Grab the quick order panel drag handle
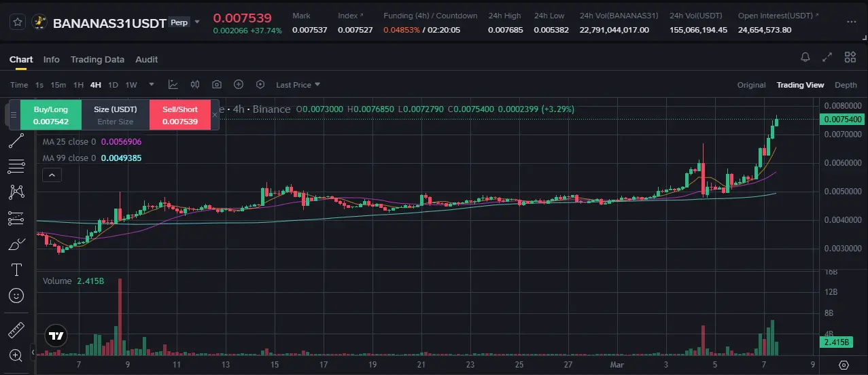Screen dimensions: 868x375 click(14, 115)
